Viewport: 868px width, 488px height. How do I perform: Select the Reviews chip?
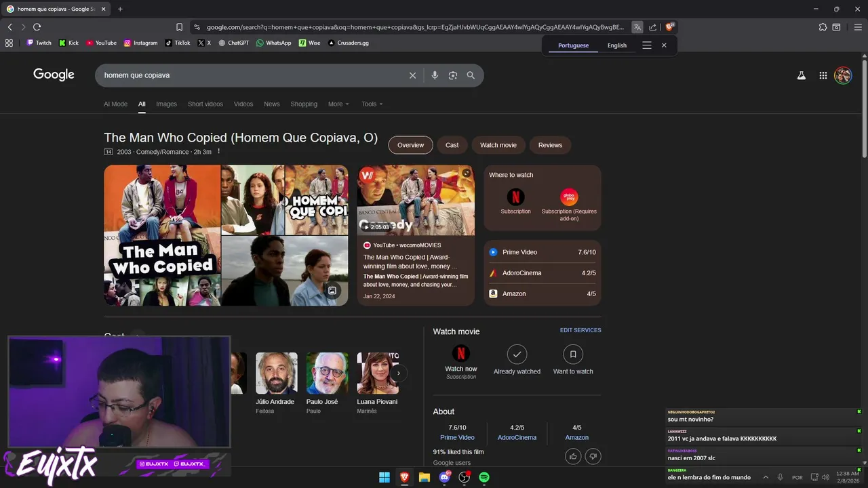[x=550, y=145]
